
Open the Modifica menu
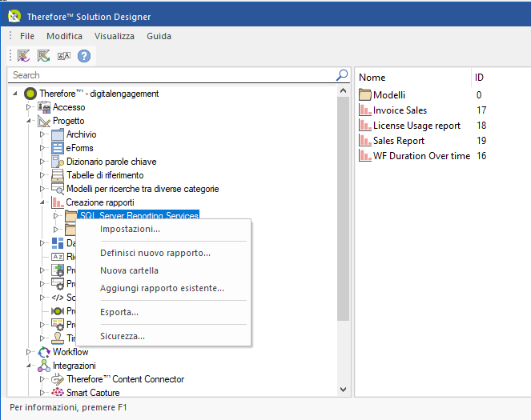click(x=64, y=36)
